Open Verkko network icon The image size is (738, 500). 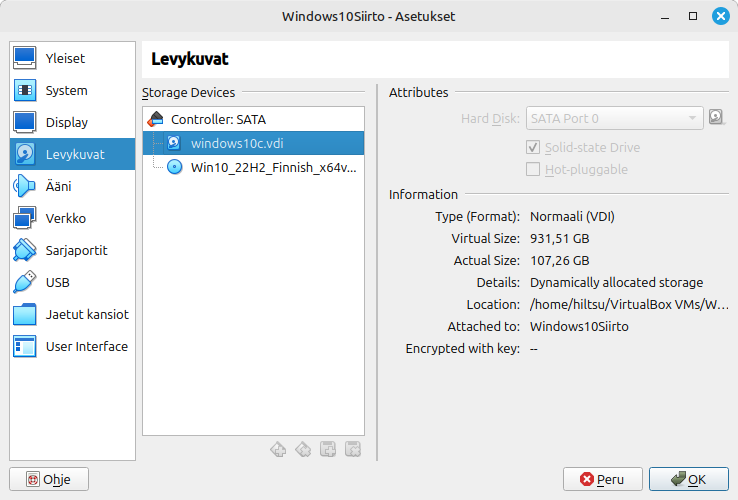(x=24, y=218)
